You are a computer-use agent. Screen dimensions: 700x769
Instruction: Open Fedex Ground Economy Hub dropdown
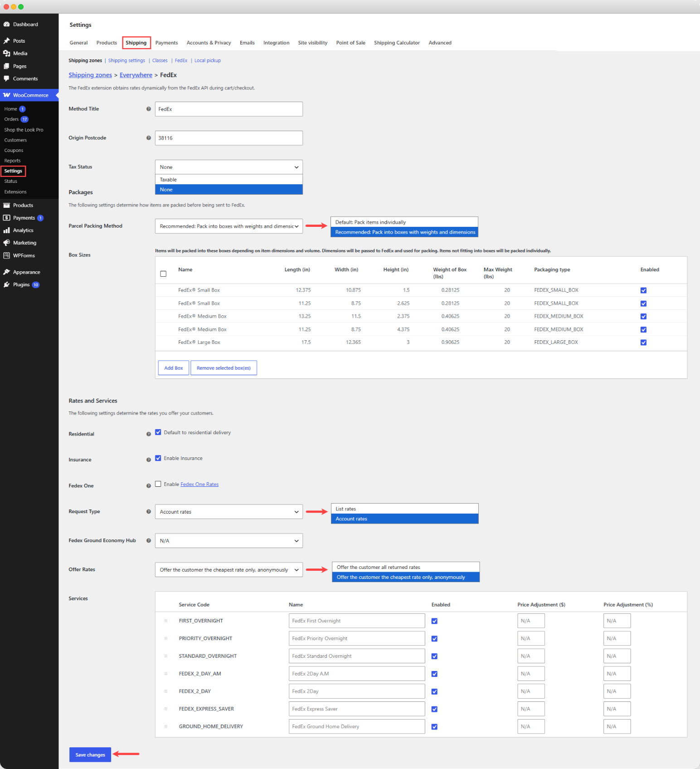[229, 541]
